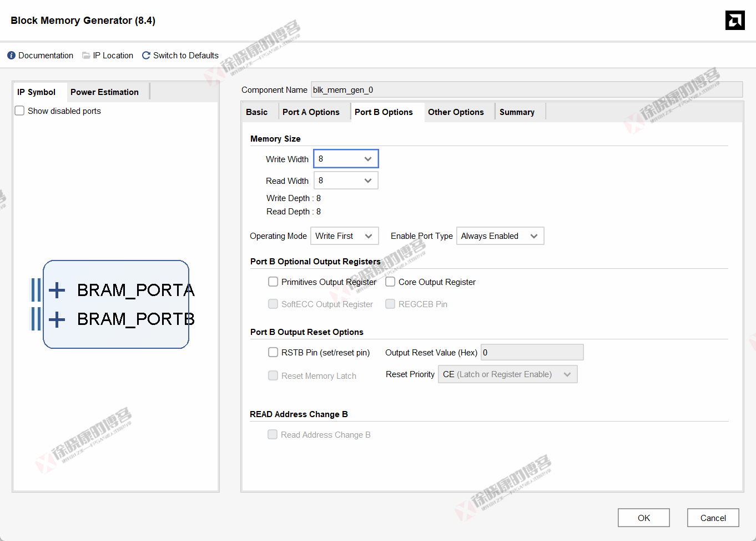The image size is (756, 541).
Task: Enable the RSTB Pin option
Action: click(273, 352)
